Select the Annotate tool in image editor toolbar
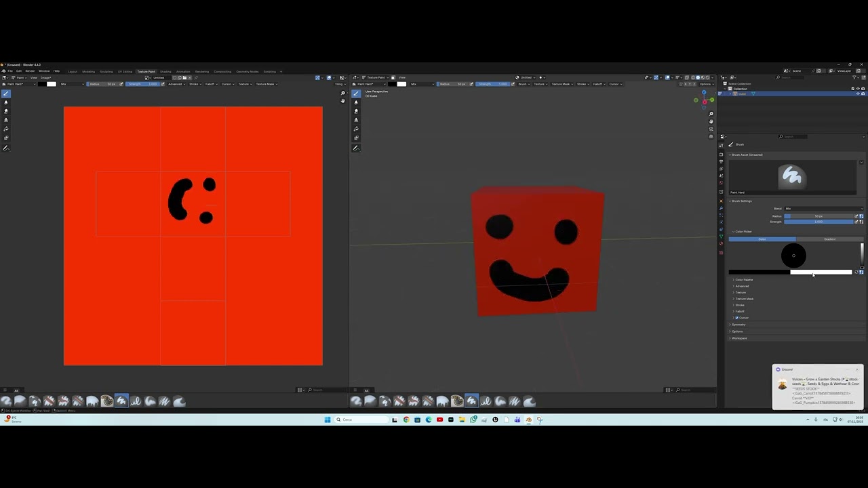Viewport: 868px width, 488px height. 6,148
